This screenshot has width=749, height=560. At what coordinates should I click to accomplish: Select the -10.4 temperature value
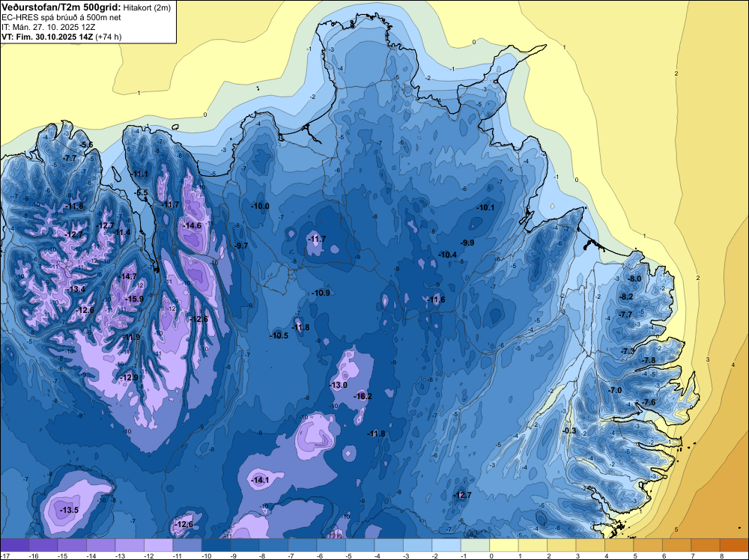tap(448, 255)
